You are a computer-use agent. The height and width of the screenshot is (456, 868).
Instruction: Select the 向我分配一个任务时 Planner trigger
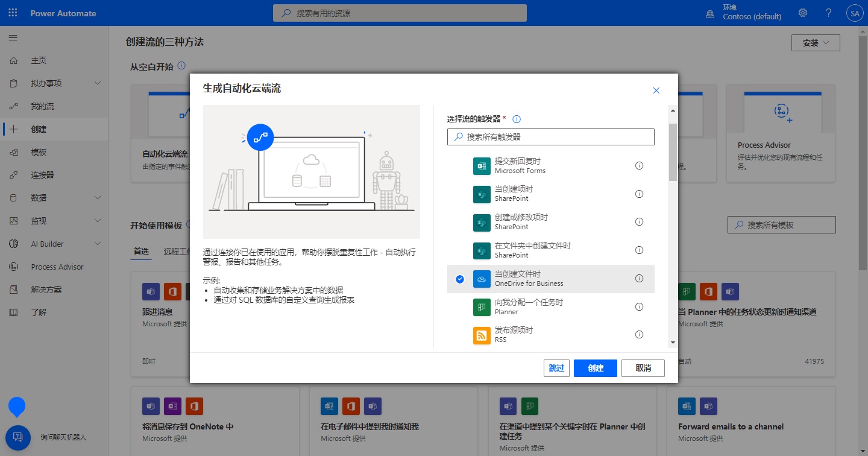551,307
